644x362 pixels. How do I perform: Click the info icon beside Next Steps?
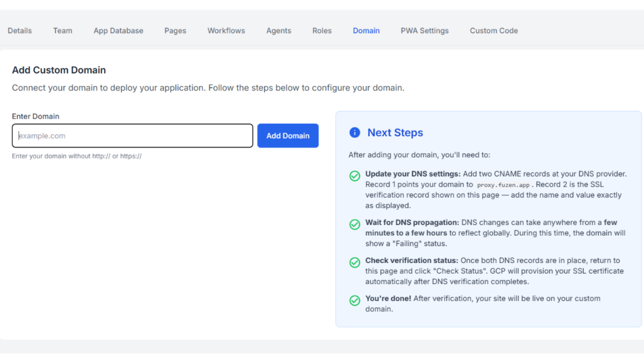pyautogui.click(x=355, y=132)
